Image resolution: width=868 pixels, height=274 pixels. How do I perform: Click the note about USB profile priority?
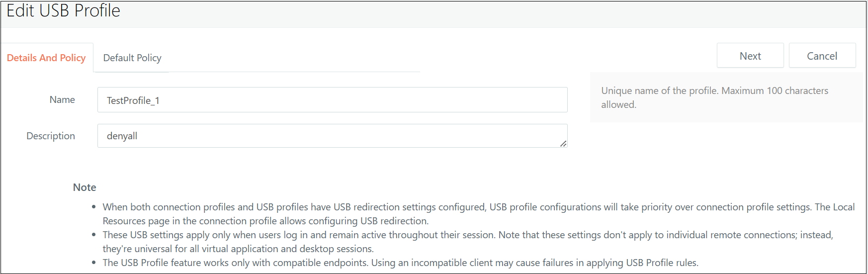[x=479, y=214]
